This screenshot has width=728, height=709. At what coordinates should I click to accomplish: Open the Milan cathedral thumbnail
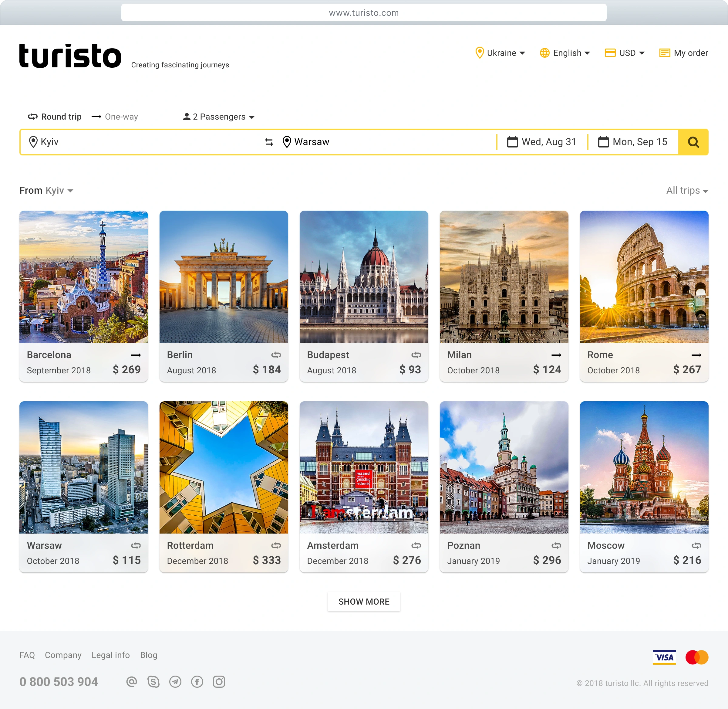[504, 277]
